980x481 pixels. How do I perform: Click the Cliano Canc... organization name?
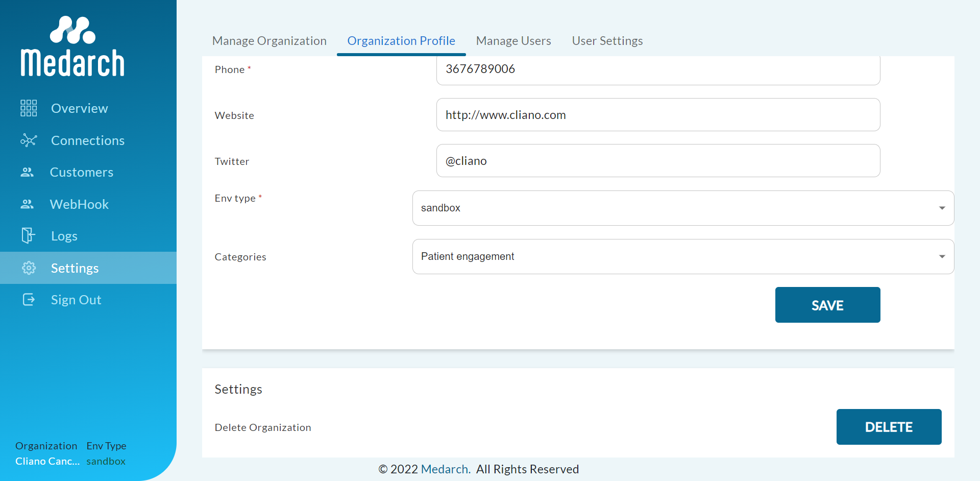click(x=47, y=461)
